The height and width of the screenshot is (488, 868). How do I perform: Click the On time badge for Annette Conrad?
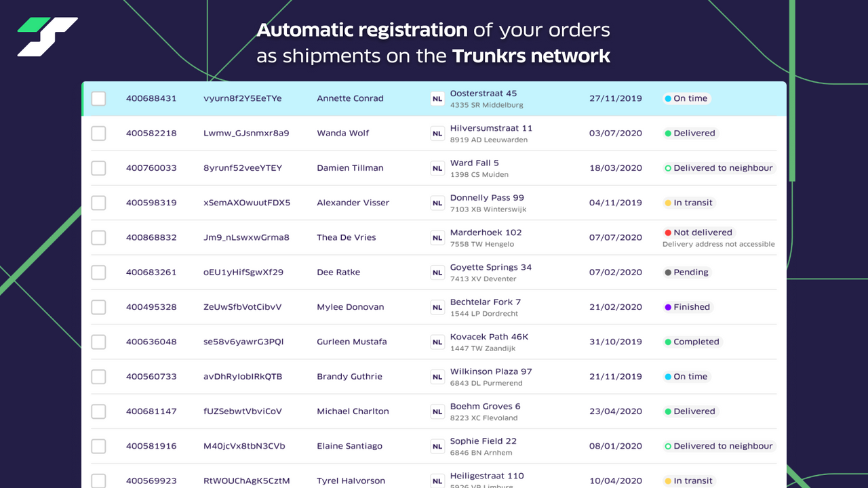(x=686, y=98)
